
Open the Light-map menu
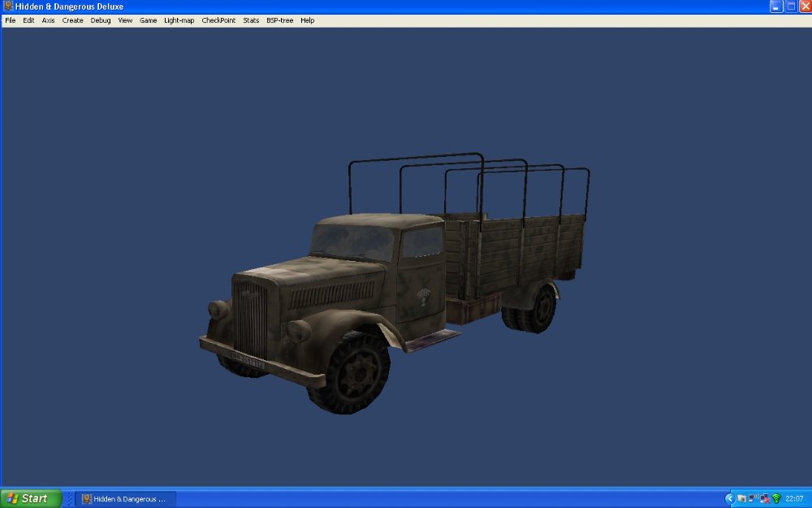click(179, 20)
